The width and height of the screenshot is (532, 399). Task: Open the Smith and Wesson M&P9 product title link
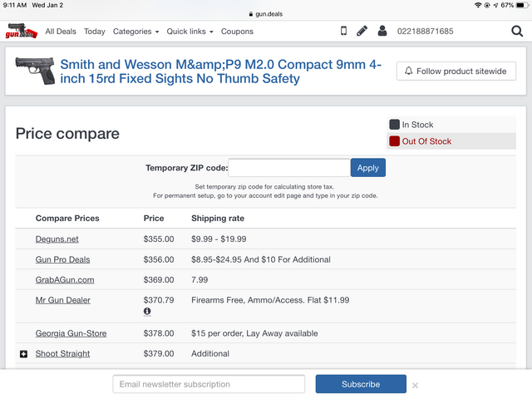pyautogui.click(x=220, y=71)
